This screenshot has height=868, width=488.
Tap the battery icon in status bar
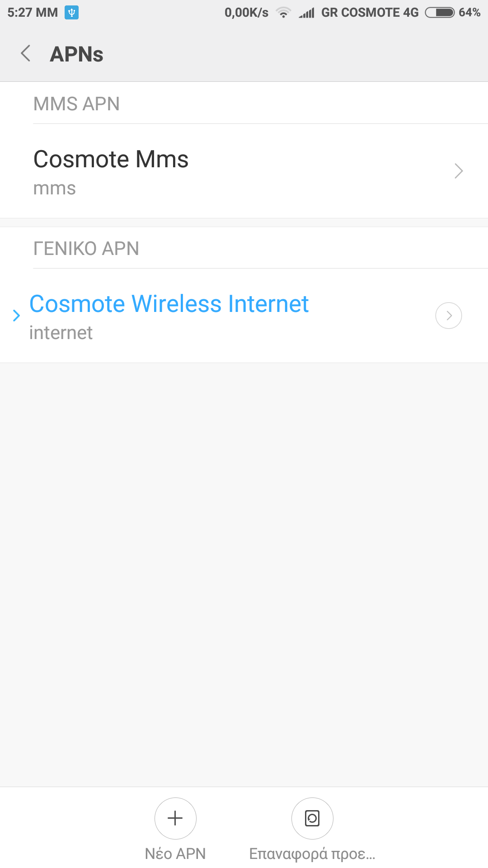click(x=440, y=13)
